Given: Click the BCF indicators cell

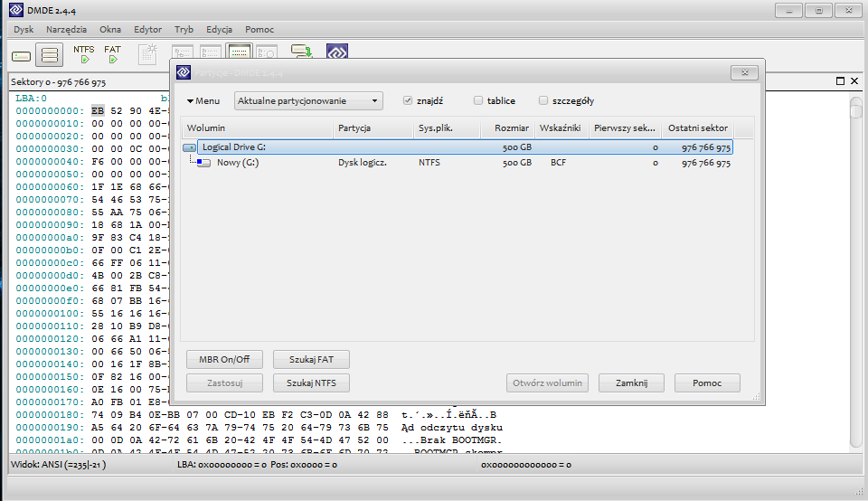Looking at the screenshot, I should [x=559, y=163].
